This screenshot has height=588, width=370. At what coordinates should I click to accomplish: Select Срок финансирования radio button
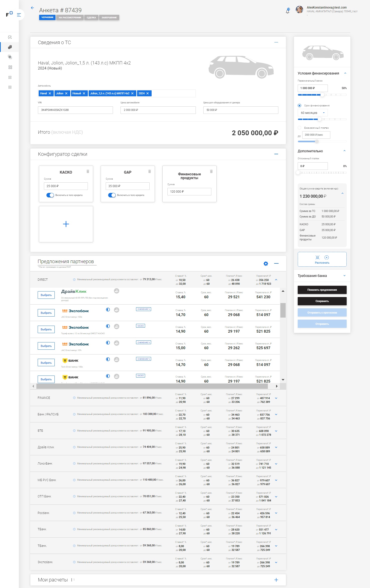[x=299, y=106]
